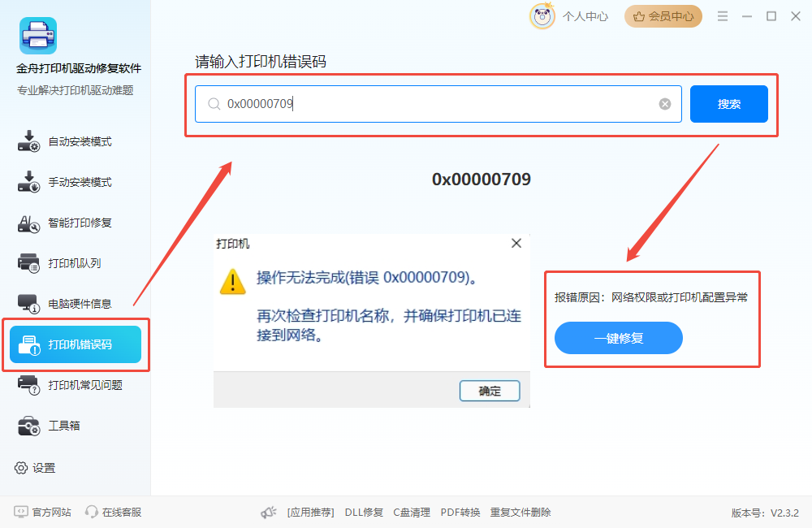Close the 打印机 error dialog
Image resolution: width=812 pixels, height=528 pixels.
pyautogui.click(x=516, y=243)
